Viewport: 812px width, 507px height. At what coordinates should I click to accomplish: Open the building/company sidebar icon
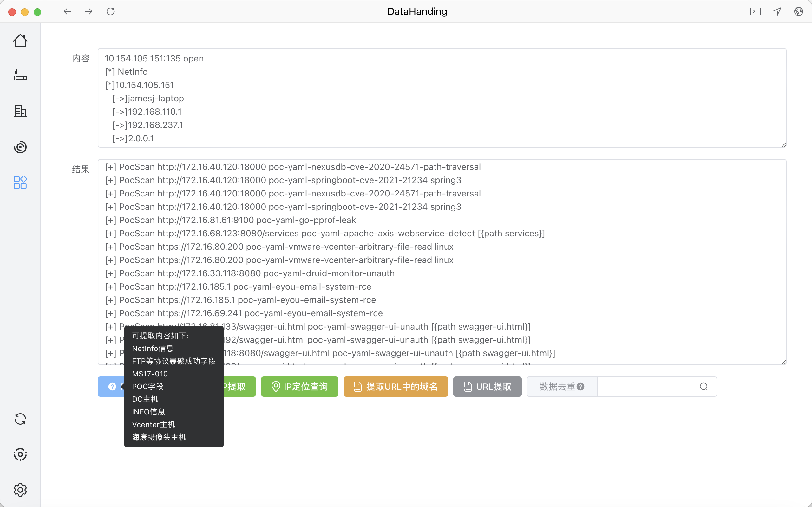[20, 111]
